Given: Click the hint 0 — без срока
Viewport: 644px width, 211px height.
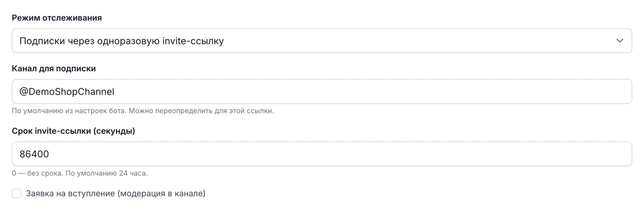Looking at the screenshot, I should click(37, 174).
